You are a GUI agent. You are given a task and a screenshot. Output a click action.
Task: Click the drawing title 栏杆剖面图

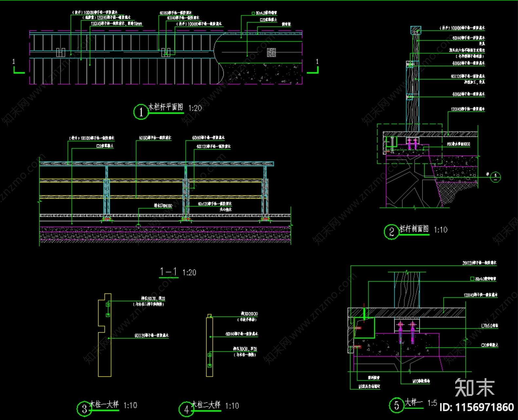click(x=414, y=229)
